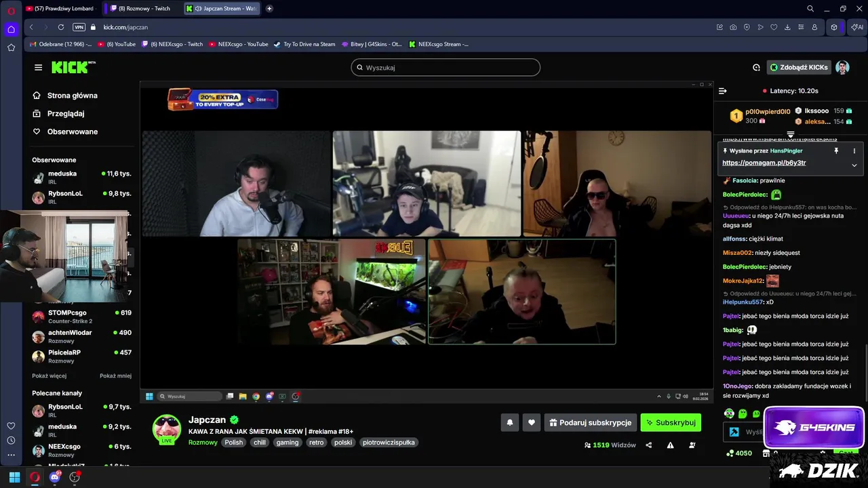Screen dimensions: 868x488
Task: Click the green Subskrybuj button
Action: click(x=671, y=422)
